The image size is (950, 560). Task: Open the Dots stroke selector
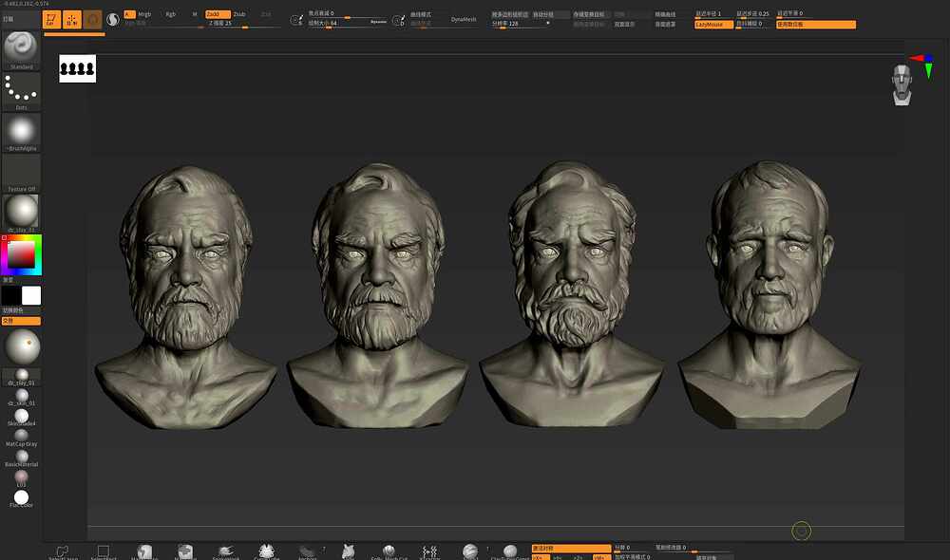pyautogui.click(x=21, y=91)
